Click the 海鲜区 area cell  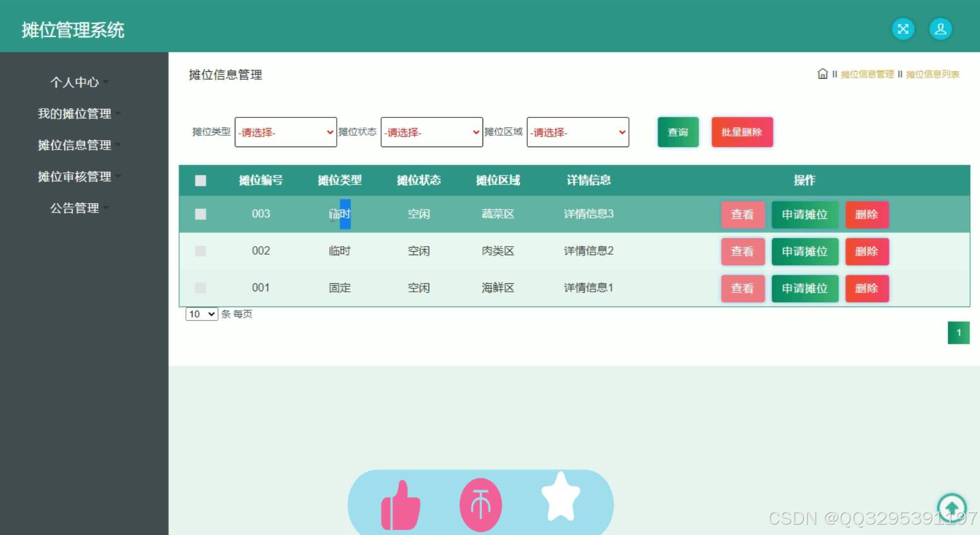pos(498,288)
